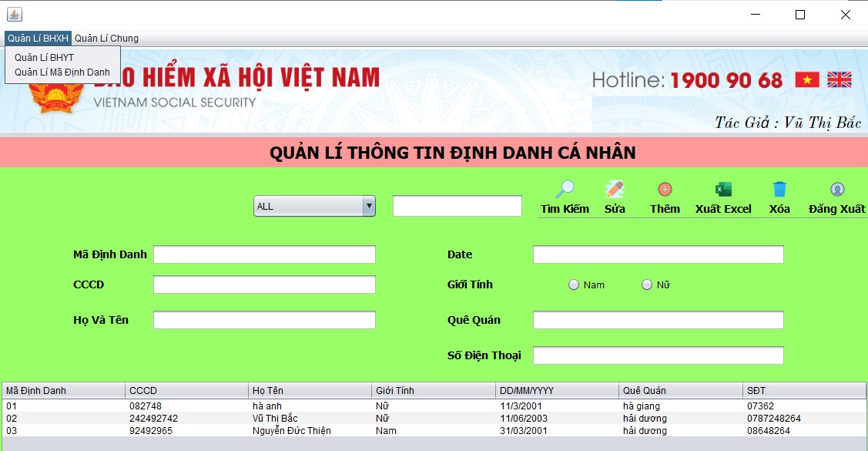Click the Xuất Excel icon

pyautogui.click(x=723, y=190)
